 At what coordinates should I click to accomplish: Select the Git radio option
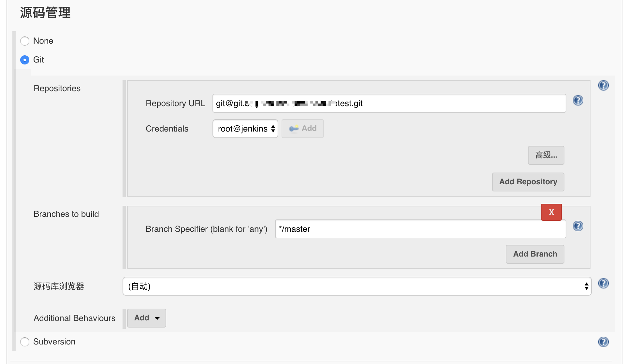[25, 60]
